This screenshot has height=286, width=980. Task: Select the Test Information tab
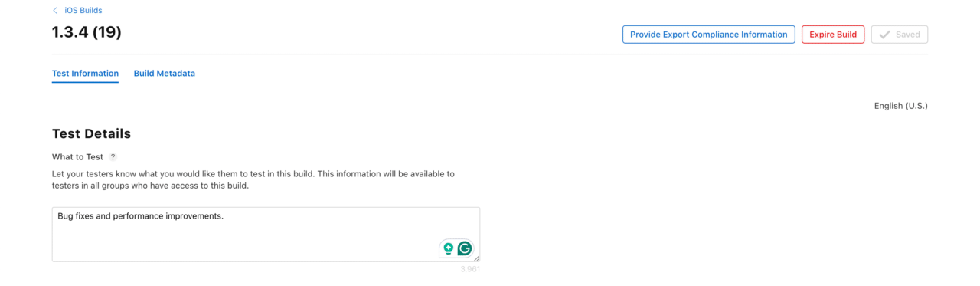point(85,74)
